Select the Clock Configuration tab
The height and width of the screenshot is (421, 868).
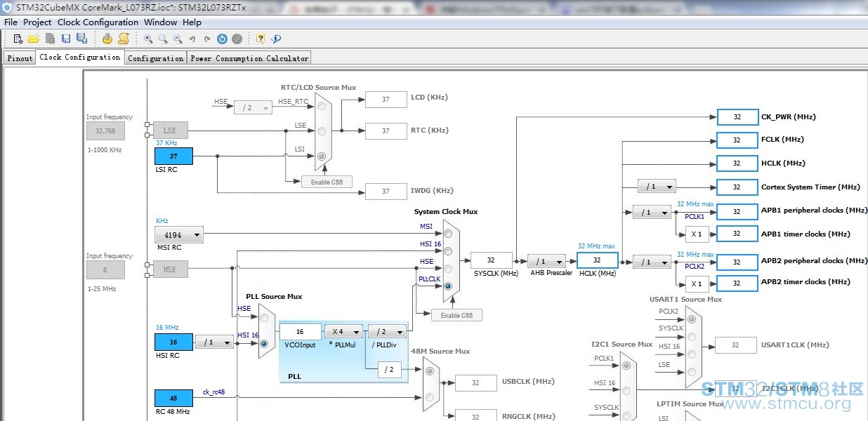pos(80,57)
